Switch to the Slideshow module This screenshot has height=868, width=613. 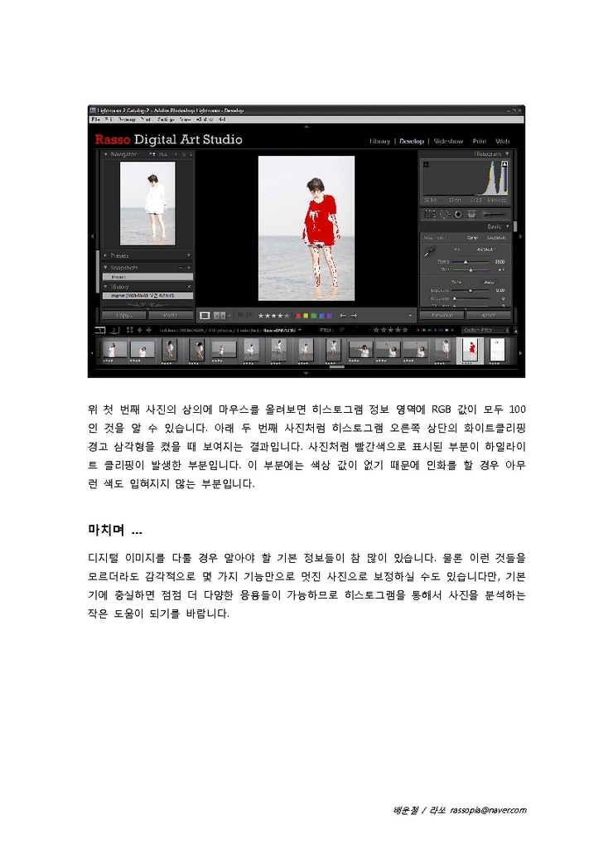click(x=448, y=141)
